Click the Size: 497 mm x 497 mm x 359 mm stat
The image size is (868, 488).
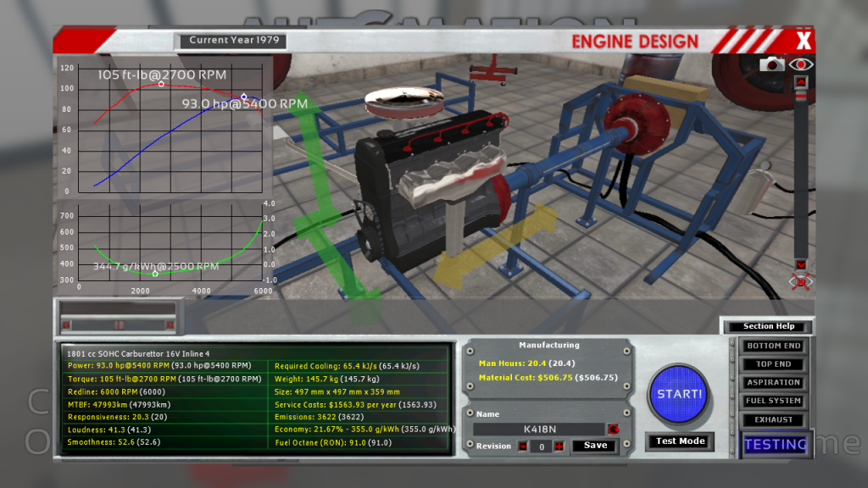click(337, 391)
